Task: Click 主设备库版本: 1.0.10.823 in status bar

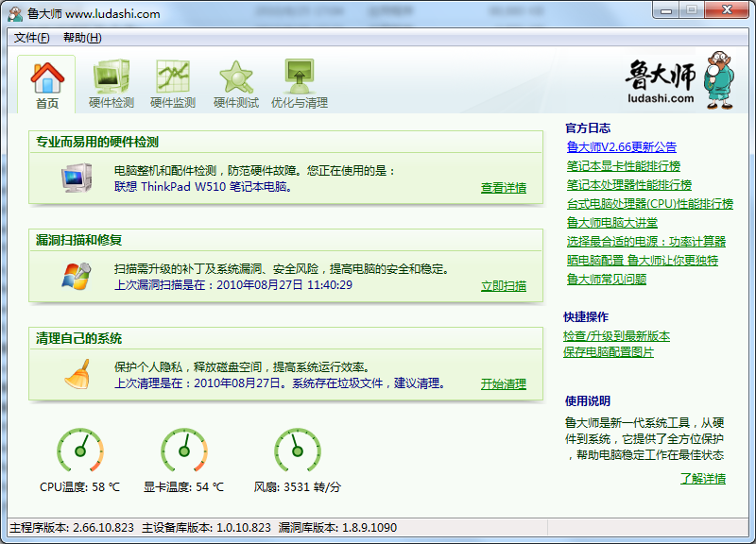Action: tap(206, 528)
